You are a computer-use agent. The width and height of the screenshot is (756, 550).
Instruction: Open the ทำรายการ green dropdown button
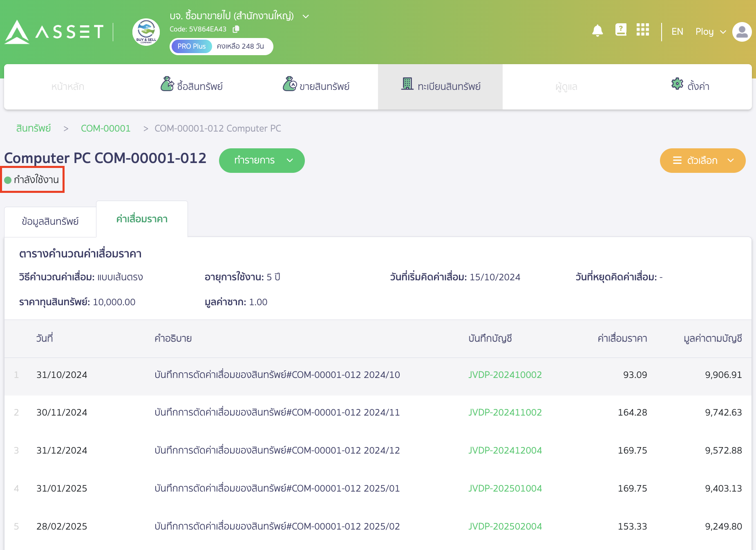click(x=262, y=160)
